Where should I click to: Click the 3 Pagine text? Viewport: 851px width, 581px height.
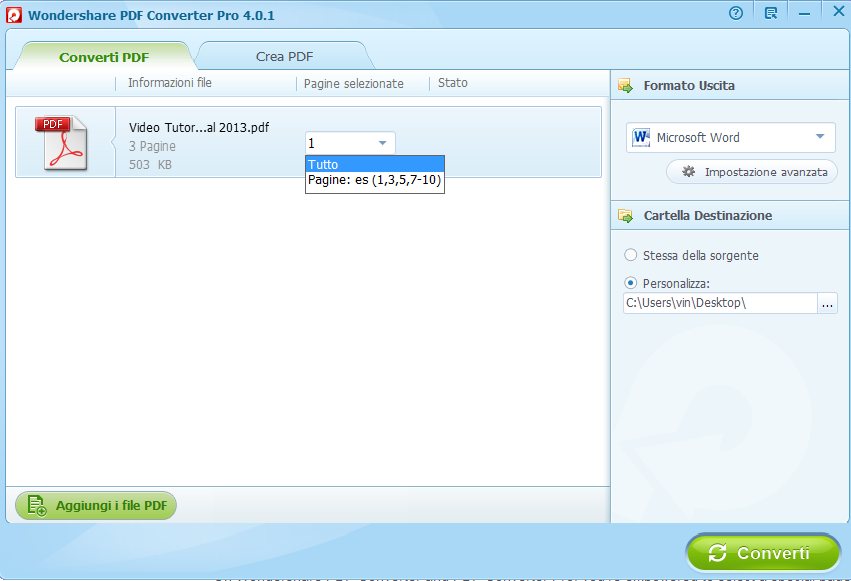pyautogui.click(x=152, y=146)
